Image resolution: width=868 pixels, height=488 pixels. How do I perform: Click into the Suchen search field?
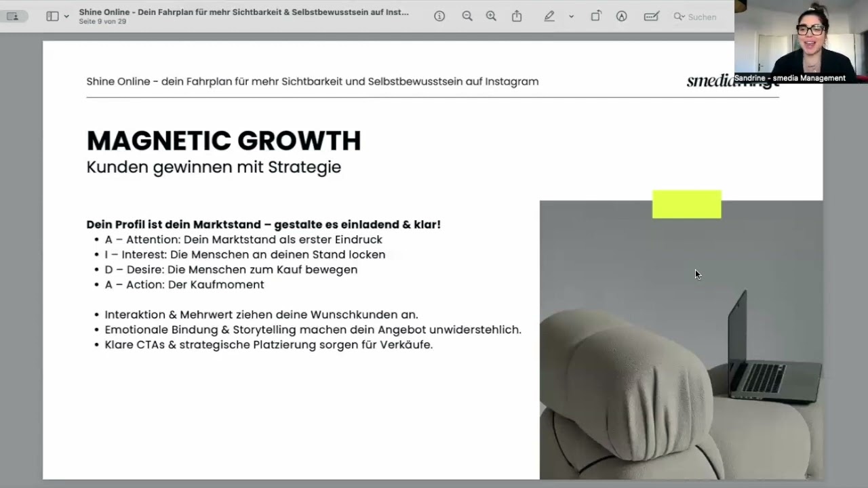click(702, 17)
